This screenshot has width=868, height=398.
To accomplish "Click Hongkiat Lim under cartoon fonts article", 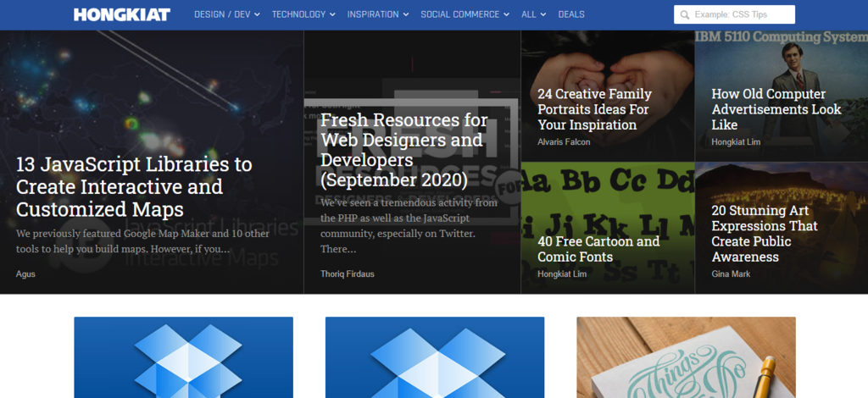I will (x=562, y=274).
